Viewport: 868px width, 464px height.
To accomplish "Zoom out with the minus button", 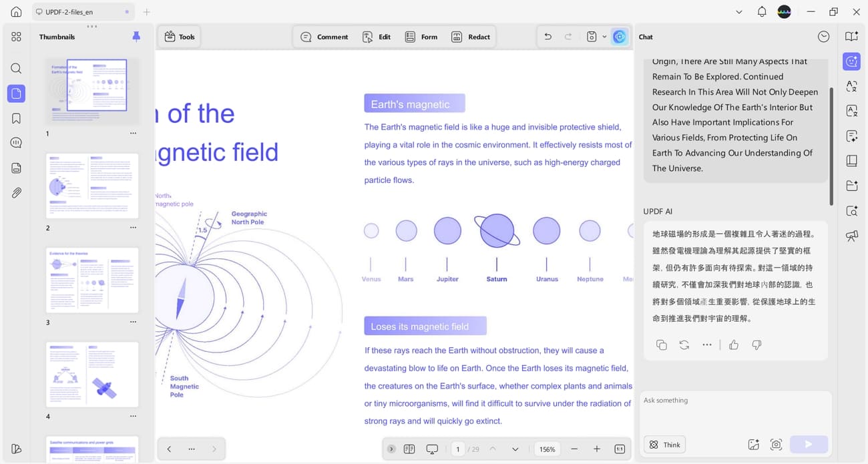I will tap(574, 449).
